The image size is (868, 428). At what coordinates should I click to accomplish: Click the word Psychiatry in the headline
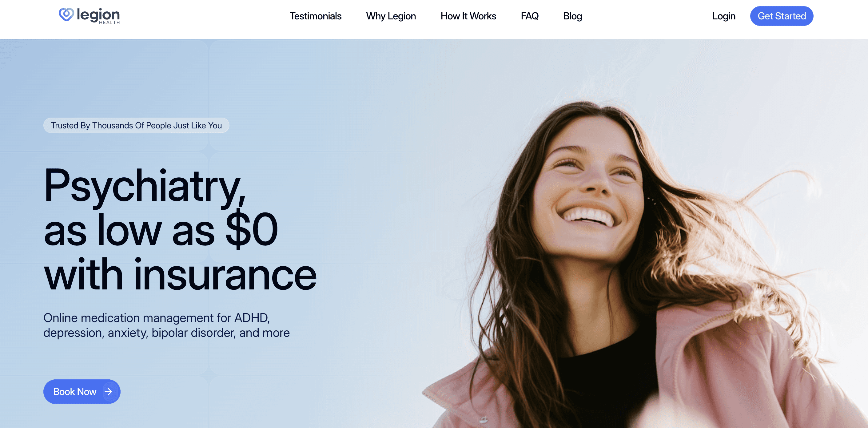click(x=144, y=187)
